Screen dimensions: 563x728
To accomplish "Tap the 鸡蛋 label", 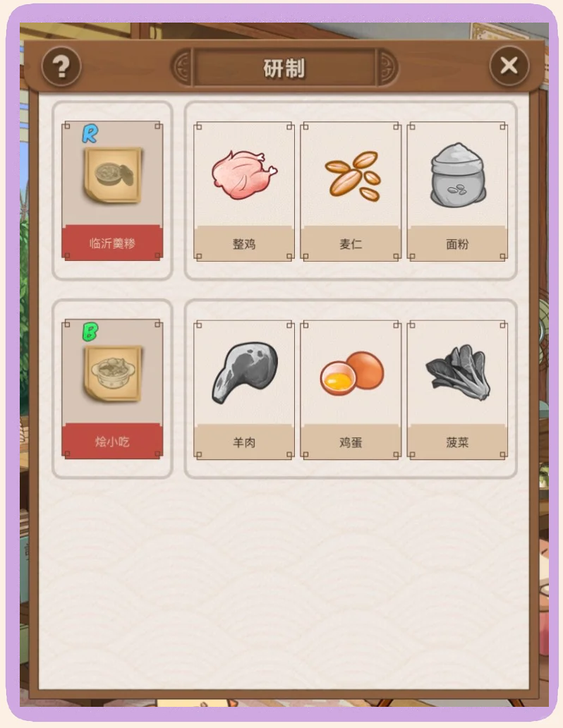I will [351, 442].
